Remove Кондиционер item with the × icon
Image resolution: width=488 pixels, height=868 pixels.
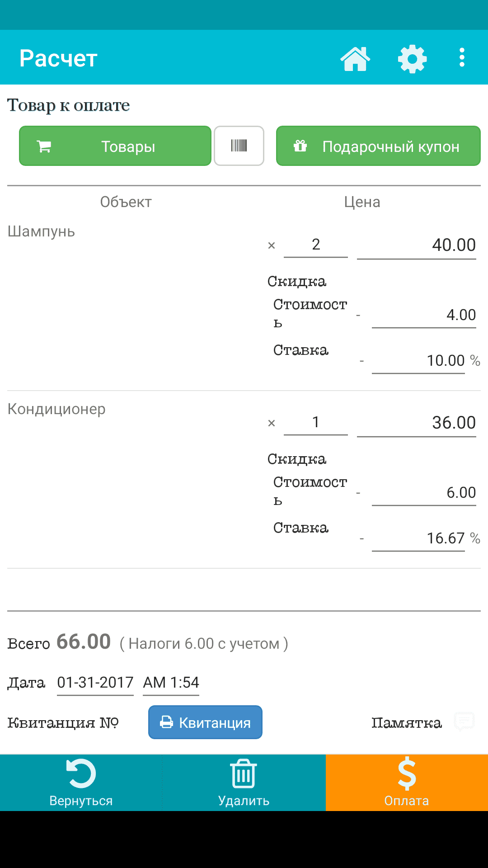pos(272,423)
